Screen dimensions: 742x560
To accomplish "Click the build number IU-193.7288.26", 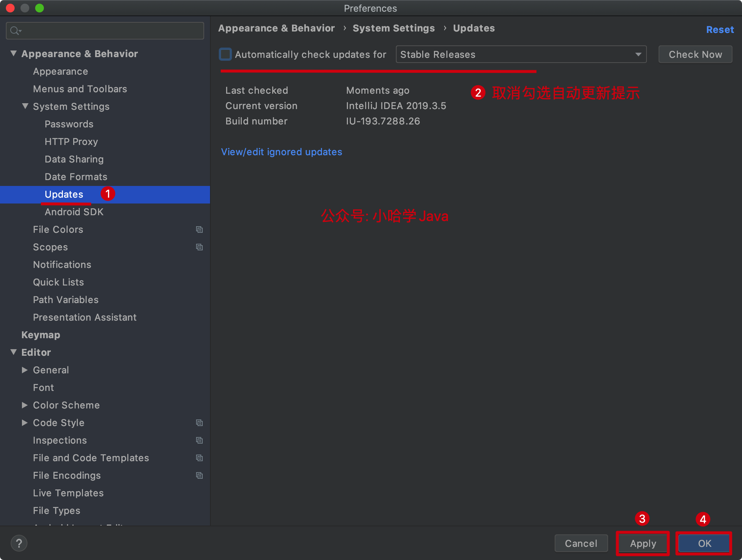I will [x=383, y=121].
